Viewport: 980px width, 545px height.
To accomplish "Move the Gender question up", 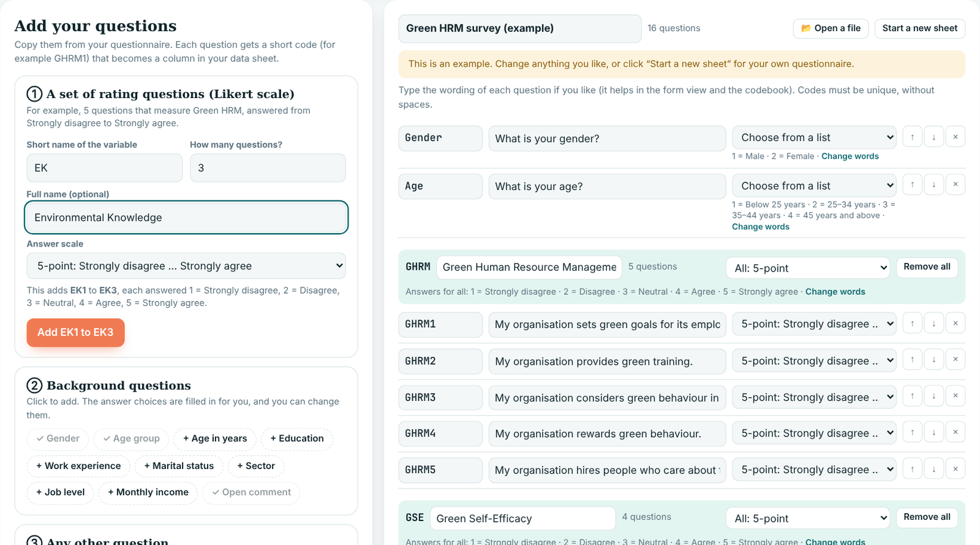I will [x=912, y=137].
